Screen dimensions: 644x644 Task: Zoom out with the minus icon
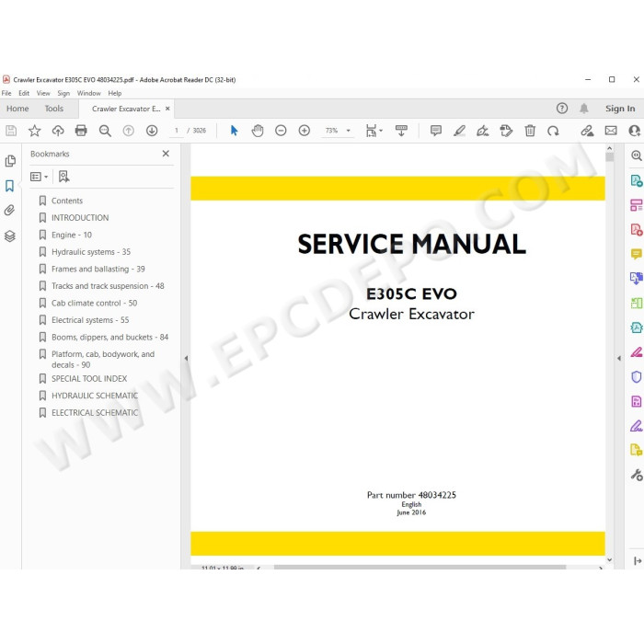281,131
